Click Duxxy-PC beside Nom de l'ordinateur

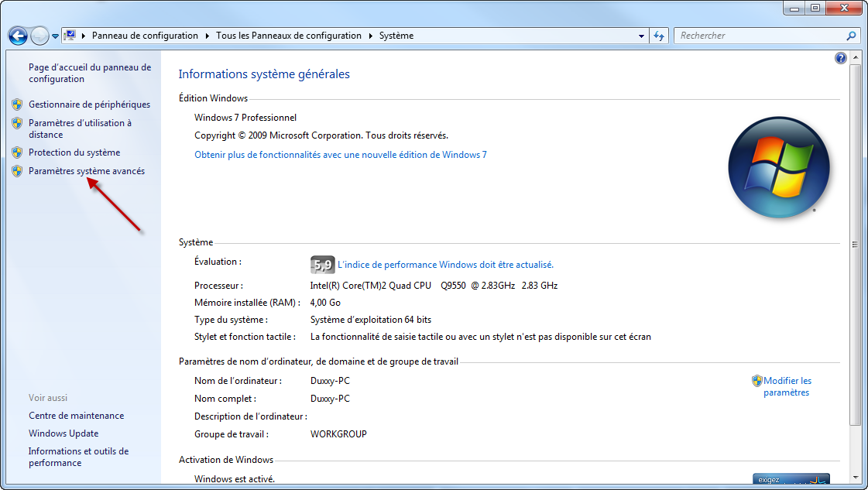coord(330,381)
